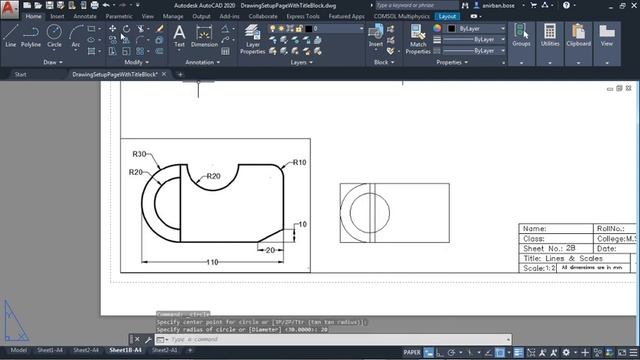Open the Insert ribbon tab

click(57, 16)
